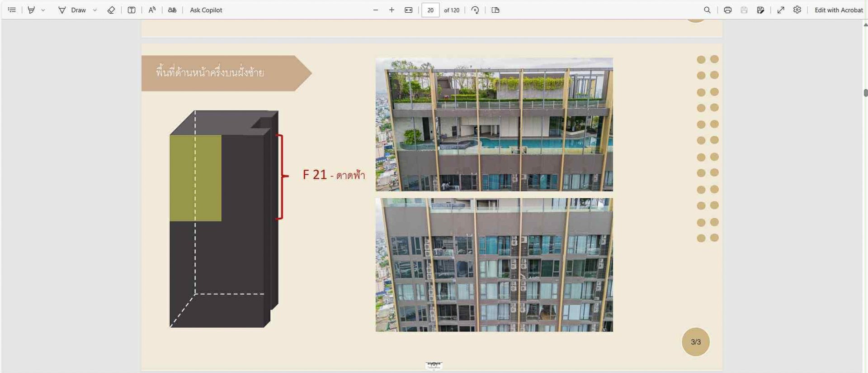Toggle fit to width
Image resolution: width=868 pixels, height=373 pixels.
click(409, 10)
